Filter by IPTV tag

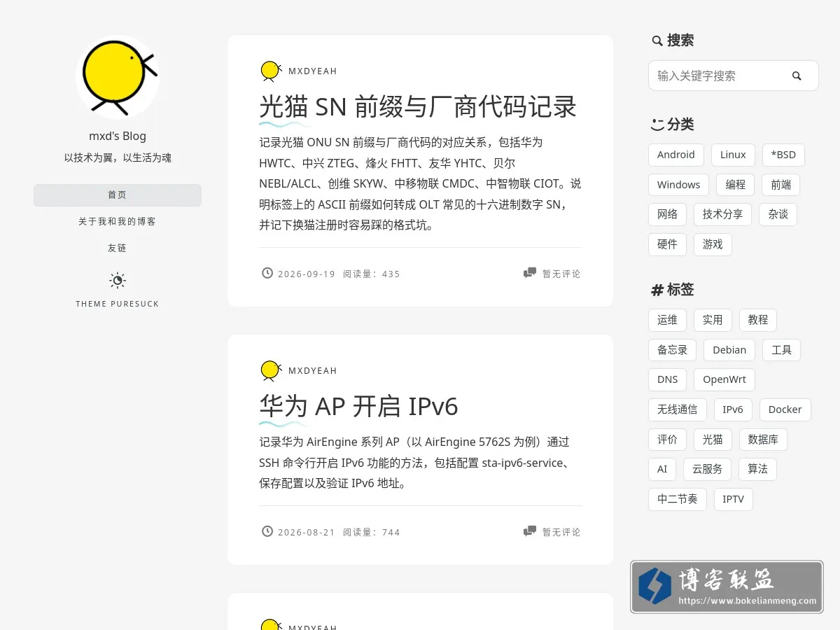point(734,499)
